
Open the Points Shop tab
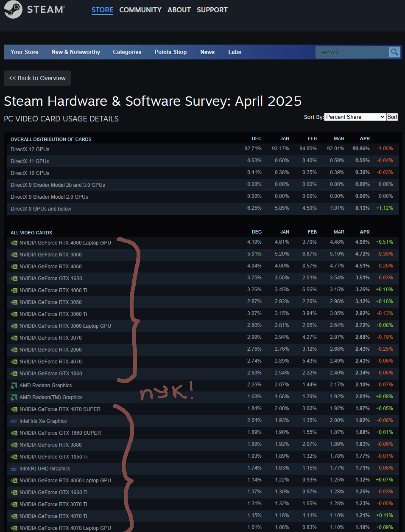[170, 52]
